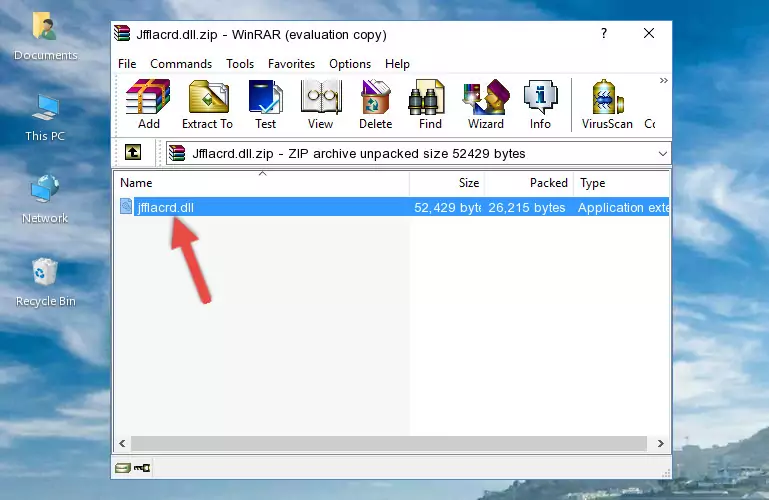Select the jfflacrd.dll file name
The height and width of the screenshot is (500, 769).
tap(166, 207)
